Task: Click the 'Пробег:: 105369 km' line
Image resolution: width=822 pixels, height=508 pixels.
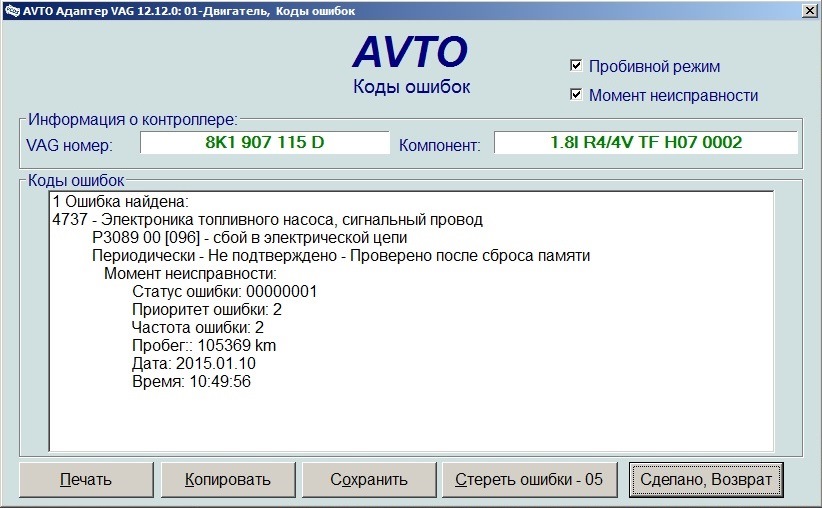Action: click(x=204, y=345)
